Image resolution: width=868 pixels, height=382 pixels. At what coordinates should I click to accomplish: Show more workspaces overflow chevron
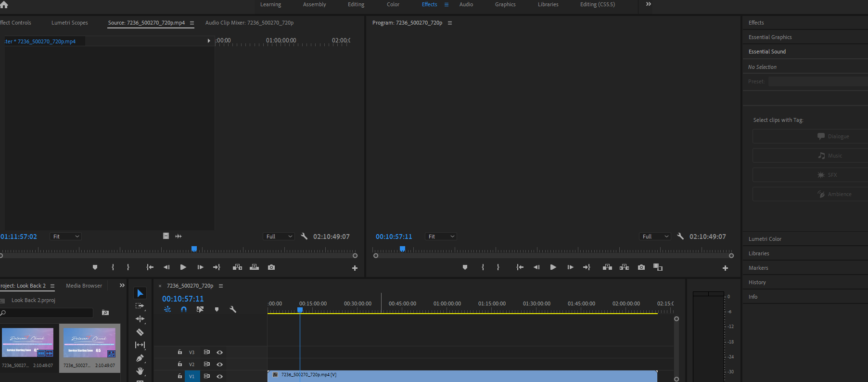[x=649, y=4]
